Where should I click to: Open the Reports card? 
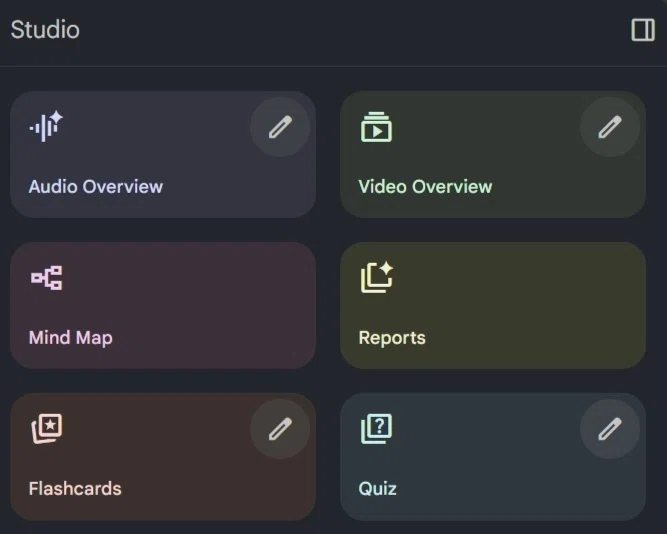tap(493, 306)
